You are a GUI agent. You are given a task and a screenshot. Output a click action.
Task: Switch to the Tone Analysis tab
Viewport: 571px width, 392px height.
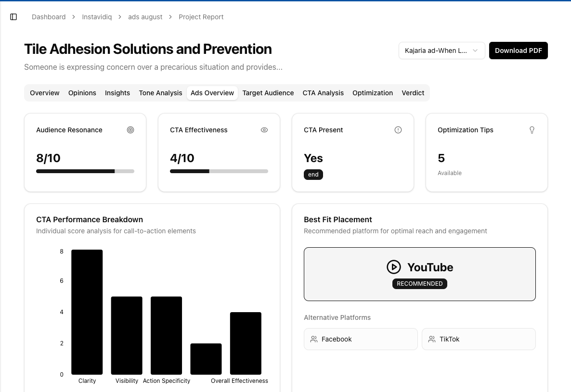[x=160, y=93]
